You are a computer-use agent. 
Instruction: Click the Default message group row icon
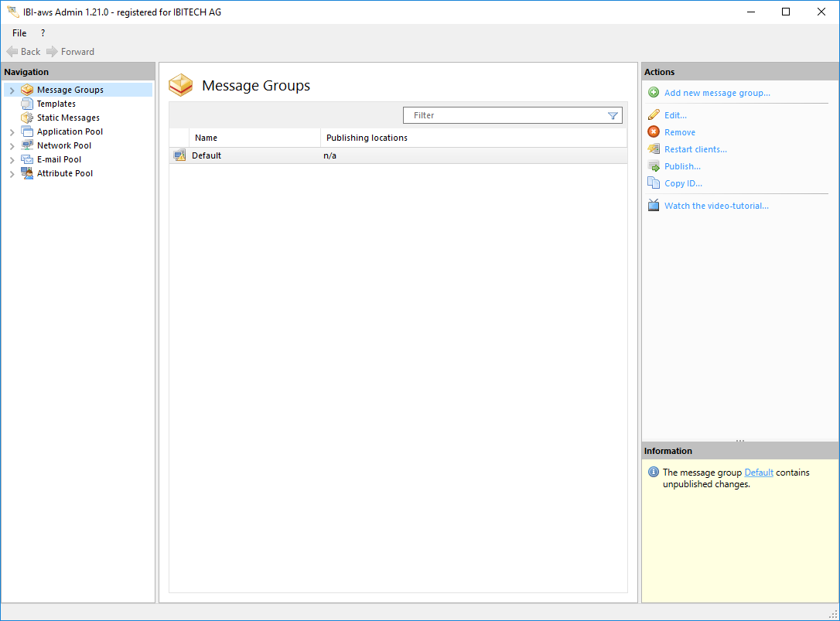click(179, 155)
